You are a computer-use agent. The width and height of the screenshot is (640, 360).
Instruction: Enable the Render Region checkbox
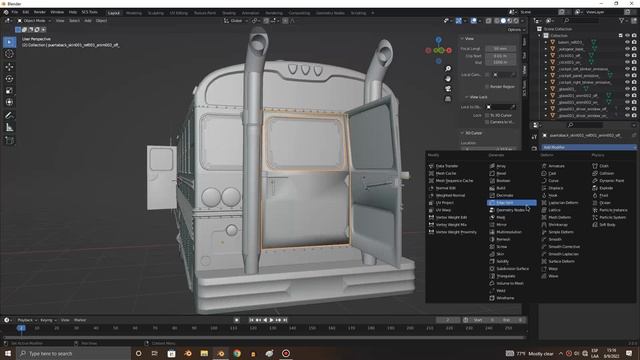pos(487,87)
